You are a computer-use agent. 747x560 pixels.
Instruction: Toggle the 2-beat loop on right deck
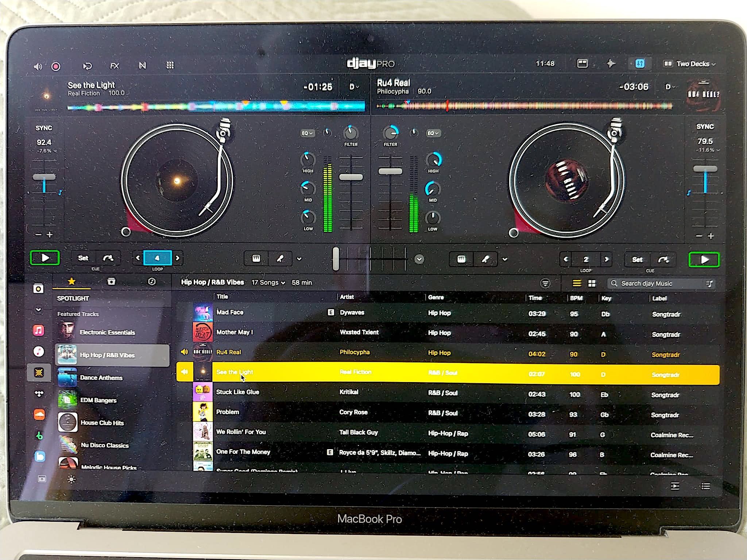(x=586, y=260)
